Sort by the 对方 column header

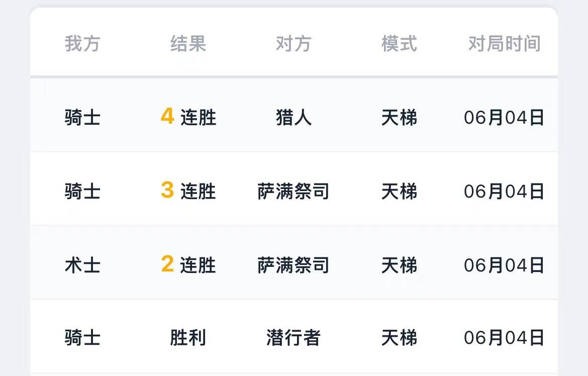[293, 44]
